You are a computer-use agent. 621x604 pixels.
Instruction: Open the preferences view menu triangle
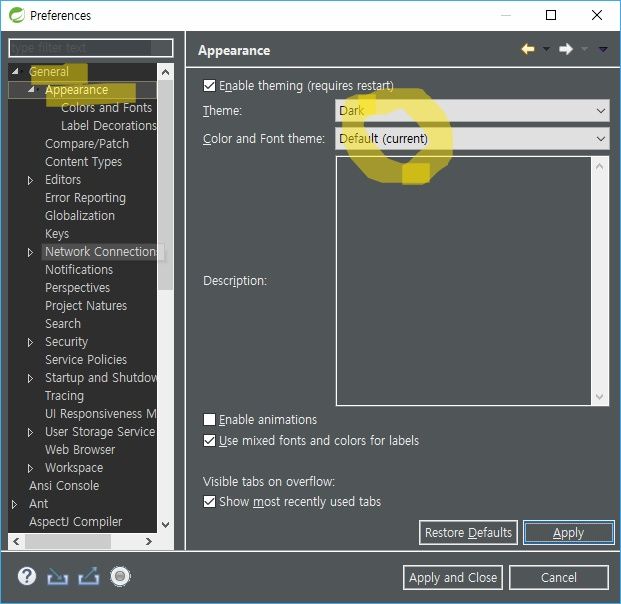(x=603, y=50)
